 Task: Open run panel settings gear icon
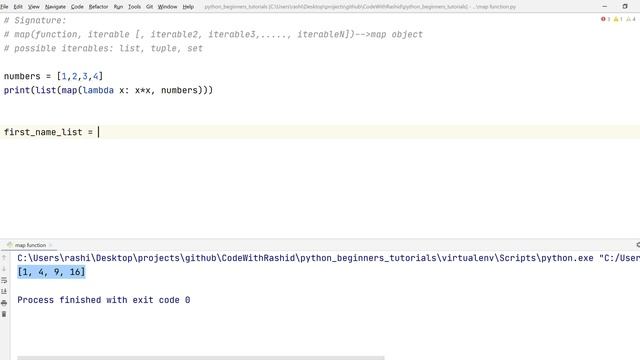tap(638, 245)
